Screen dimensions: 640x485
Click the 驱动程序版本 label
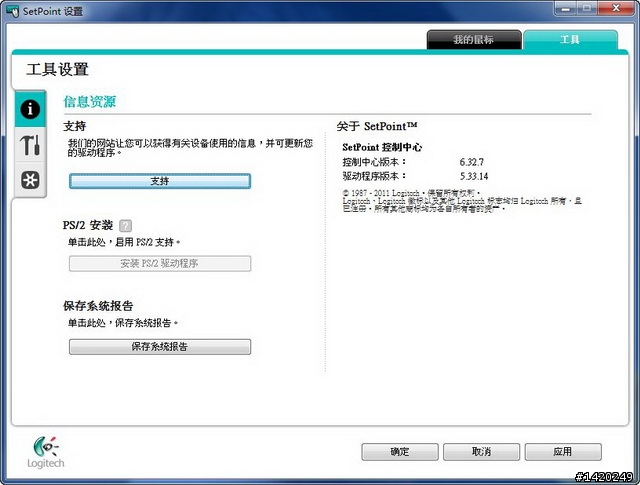point(374,176)
